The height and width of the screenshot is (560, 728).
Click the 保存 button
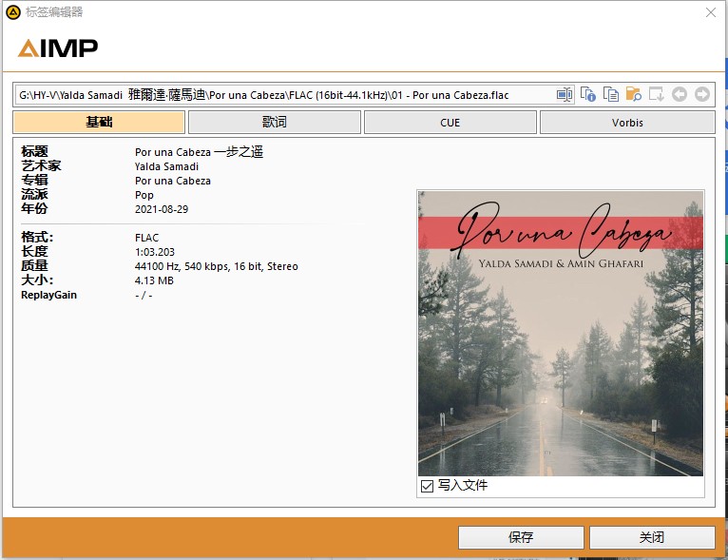pyautogui.click(x=521, y=537)
